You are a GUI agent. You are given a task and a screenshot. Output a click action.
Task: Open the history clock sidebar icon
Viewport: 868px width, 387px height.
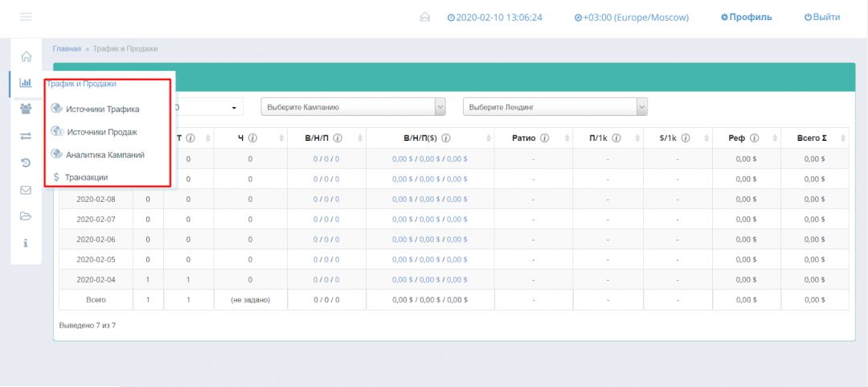[x=26, y=163]
